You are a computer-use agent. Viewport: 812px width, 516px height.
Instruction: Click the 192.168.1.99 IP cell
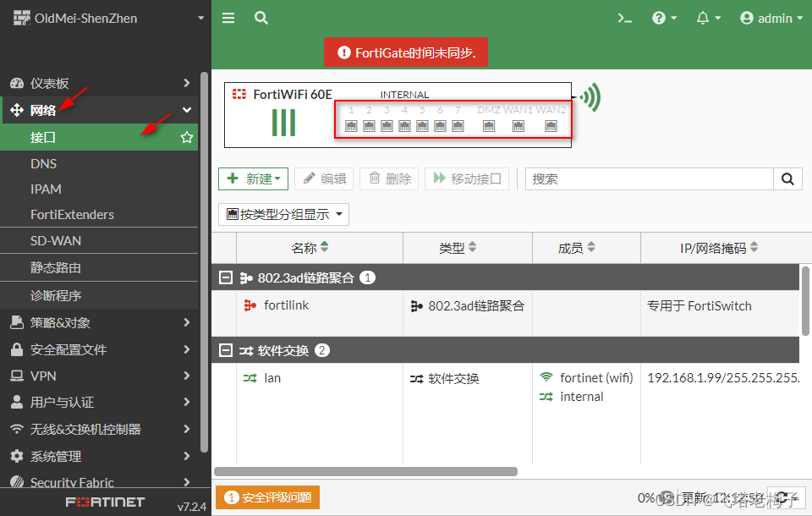[723, 377]
